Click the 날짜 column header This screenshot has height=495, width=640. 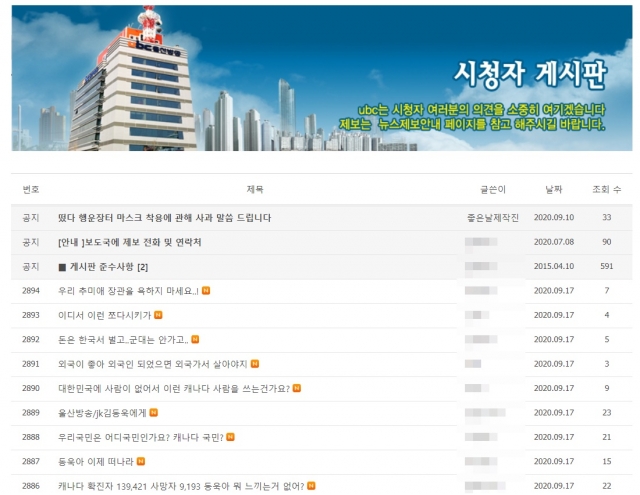pyautogui.click(x=554, y=189)
